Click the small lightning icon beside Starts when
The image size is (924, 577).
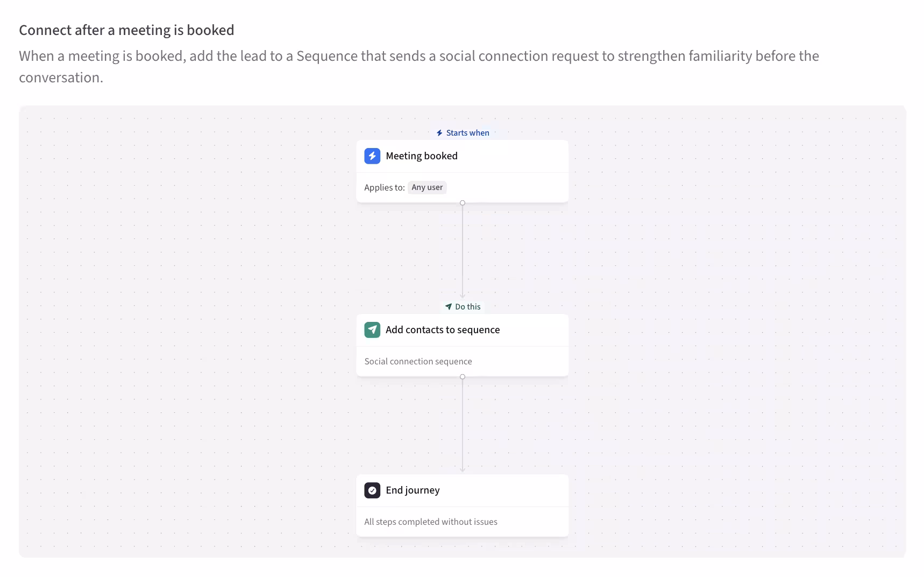click(x=439, y=133)
